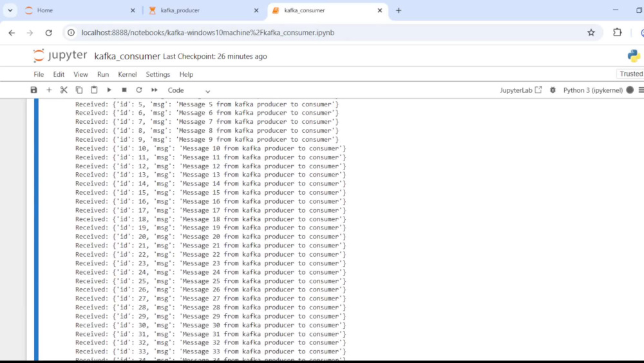Open the Help menu
This screenshot has height=363, width=644.
186,74
